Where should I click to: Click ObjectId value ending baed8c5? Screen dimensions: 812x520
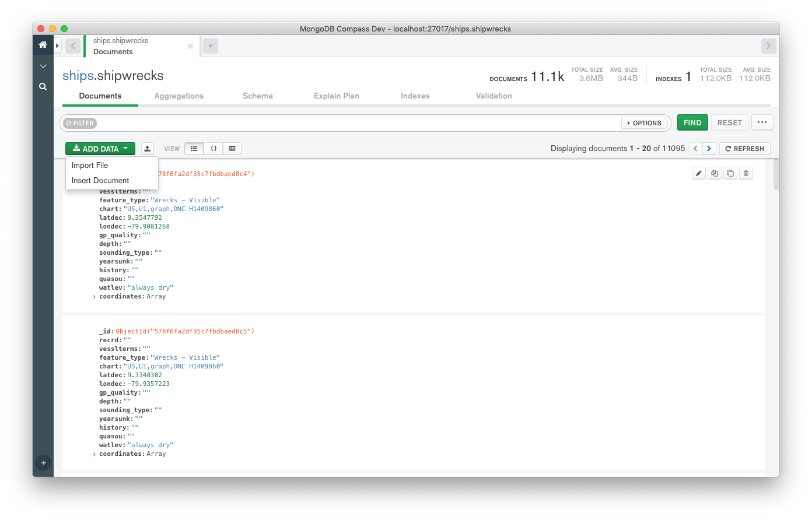tap(185, 331)
